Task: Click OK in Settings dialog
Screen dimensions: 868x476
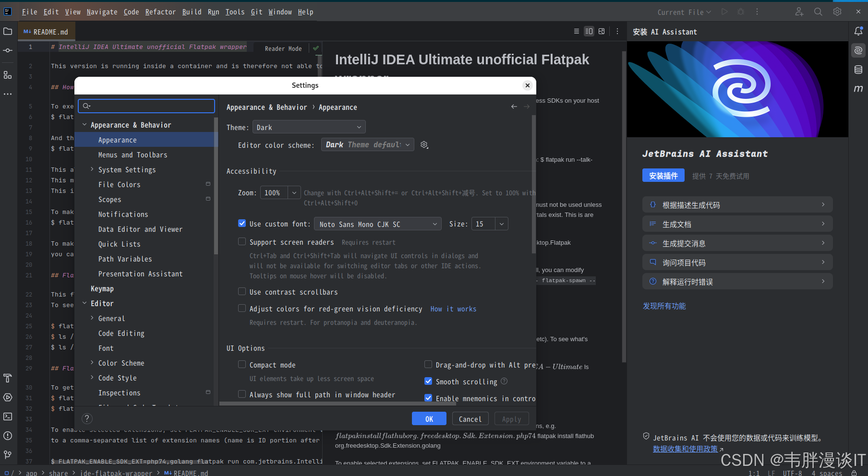Action: (429, 418)
